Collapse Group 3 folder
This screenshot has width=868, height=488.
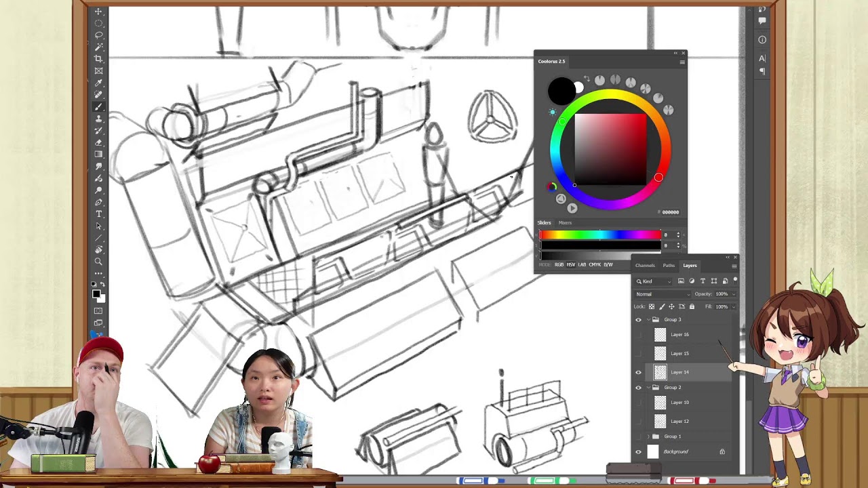(649, 319)
